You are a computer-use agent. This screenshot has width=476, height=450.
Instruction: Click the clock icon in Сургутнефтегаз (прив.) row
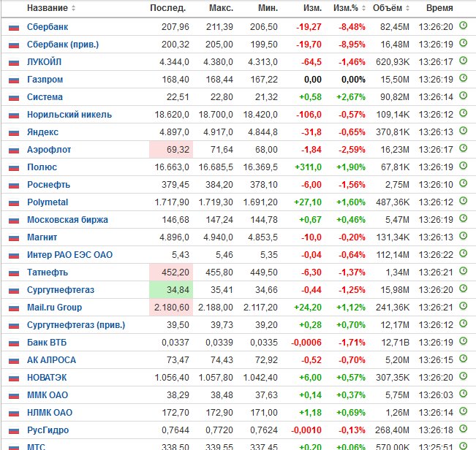coord(463,323)
